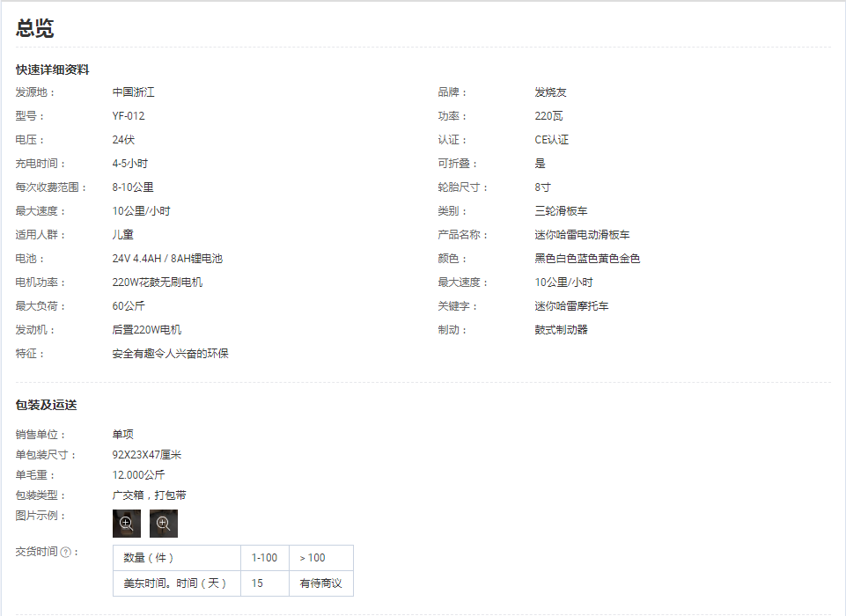Open the first package image thumbnail

pyautogui.click(x=126, y=524)
